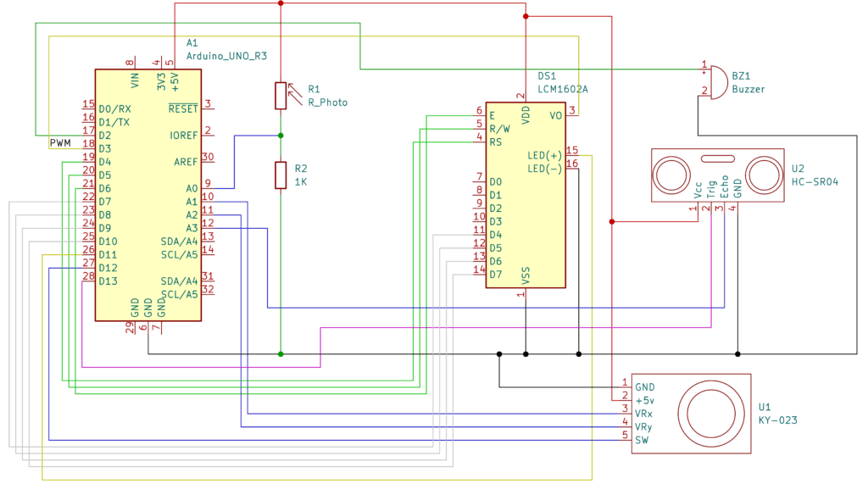Click the PWM net label
Image resolution: width=868 pixels, height=489 pixels.
pos(60,142)
